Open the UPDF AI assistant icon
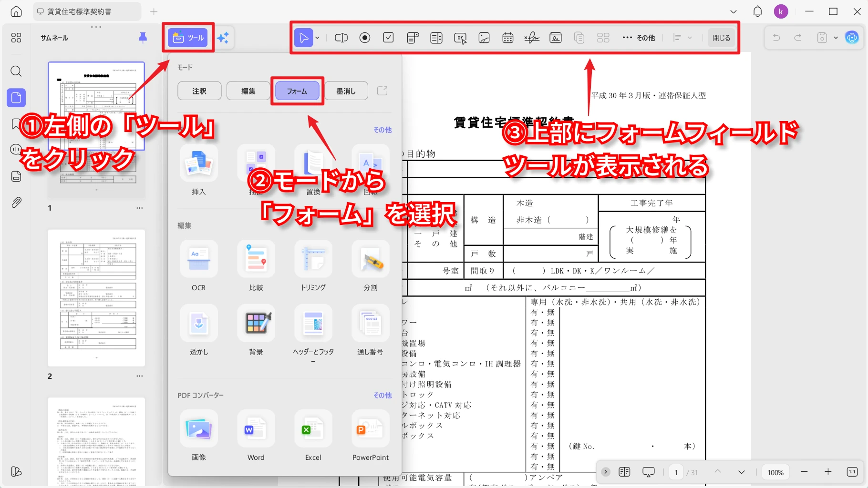The height and width of the screenshot is (488, 868). [x=852, y=38]
